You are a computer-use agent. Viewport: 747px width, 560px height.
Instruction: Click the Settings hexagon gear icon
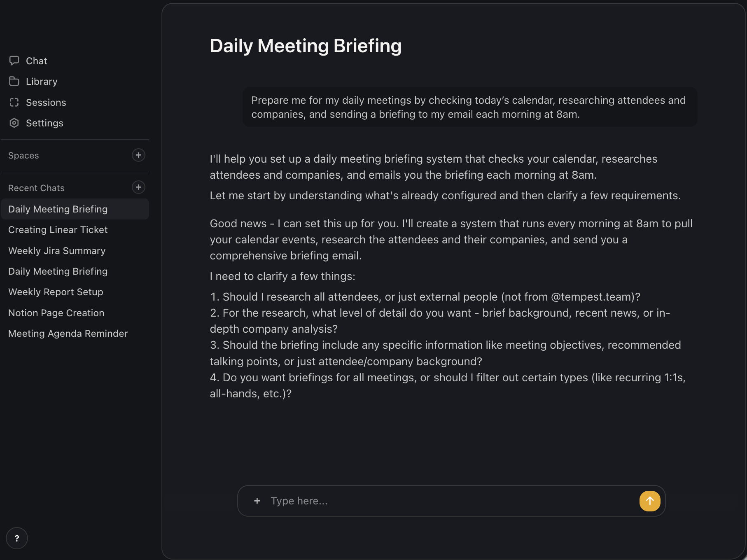[x=14, y=123]
